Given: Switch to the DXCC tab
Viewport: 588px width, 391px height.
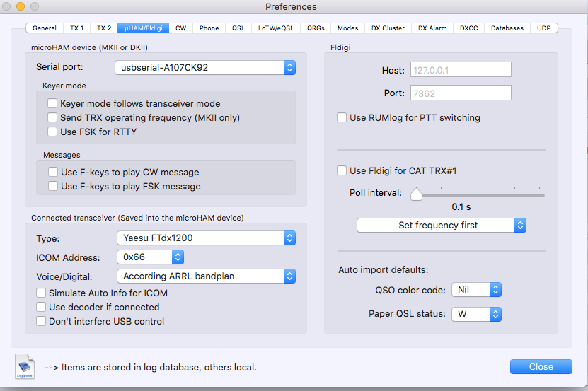Looking at the screenshot, I should click(469, 28).
